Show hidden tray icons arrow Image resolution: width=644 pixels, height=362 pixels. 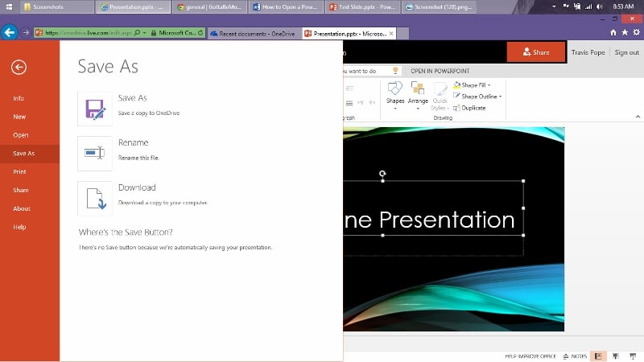click(554, 6)
